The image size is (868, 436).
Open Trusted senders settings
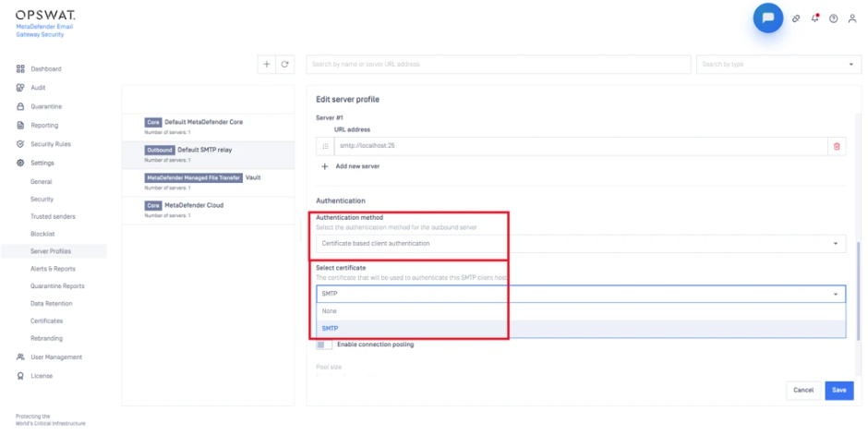[54, 217]
